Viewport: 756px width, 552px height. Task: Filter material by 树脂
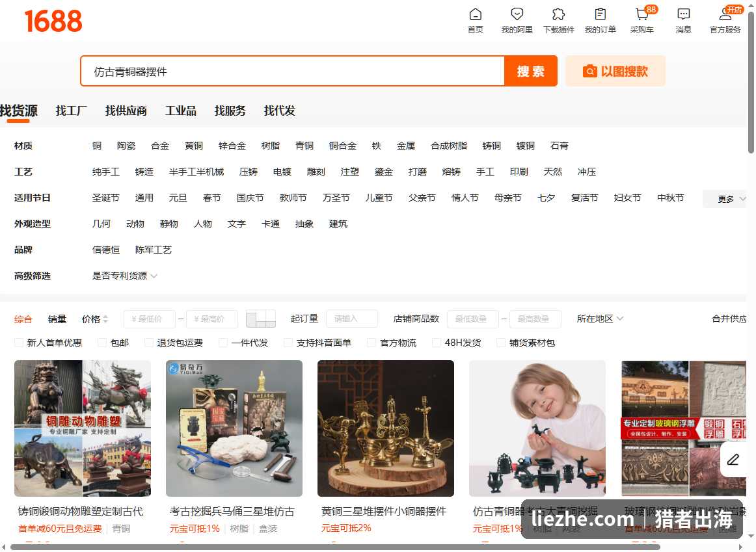[271, 146]
